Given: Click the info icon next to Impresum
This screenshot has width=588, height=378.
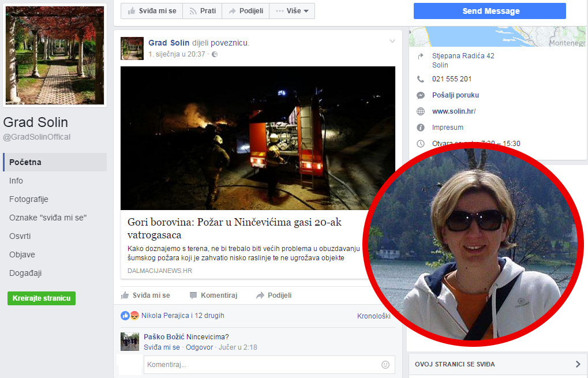Looking at the screenshot, I should pos(421,128).
